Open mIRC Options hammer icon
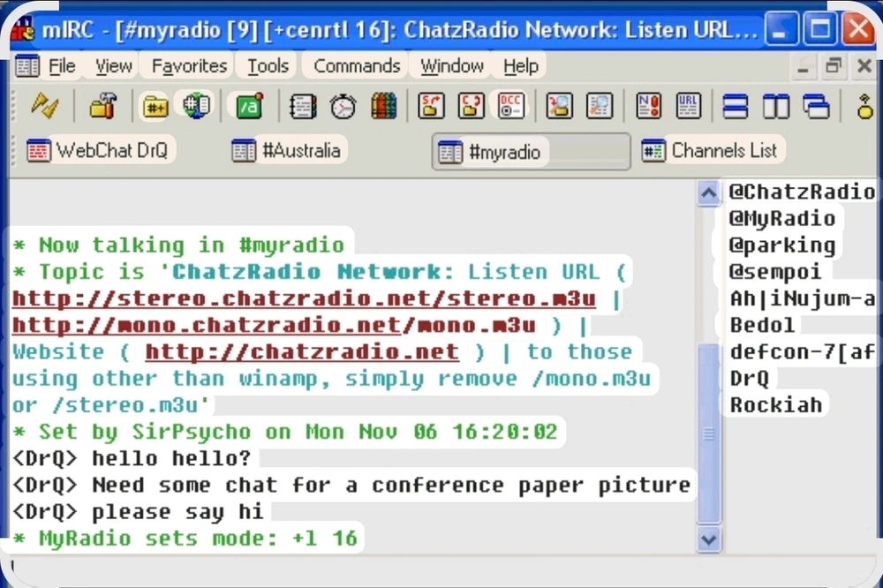883x588 pixels. pos(103,106)
